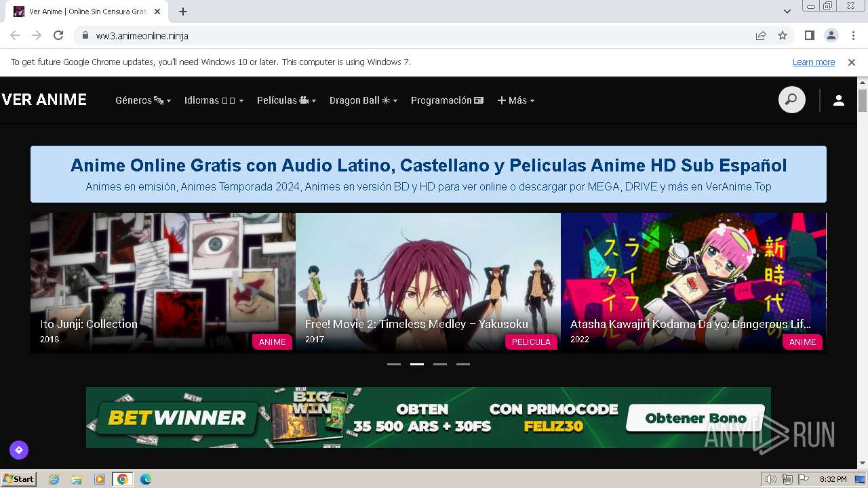This screenshot has width=868, height=488.
Task: Launch media player from taskbar
Action: click(99, 479)
